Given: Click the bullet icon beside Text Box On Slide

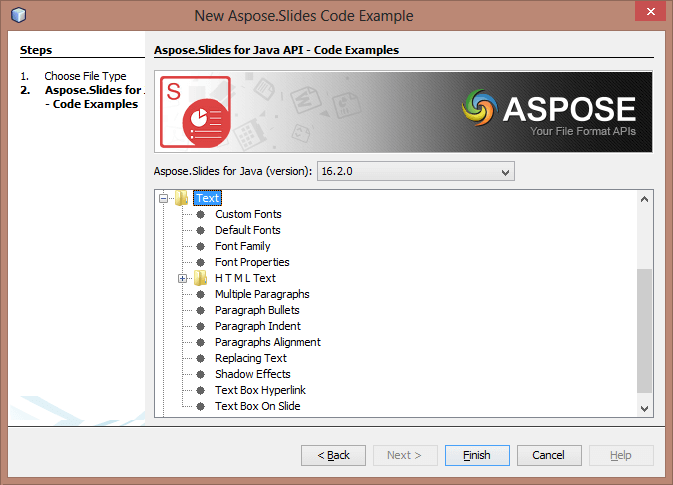Looking at the screenshot, I should tap(200, 406).
